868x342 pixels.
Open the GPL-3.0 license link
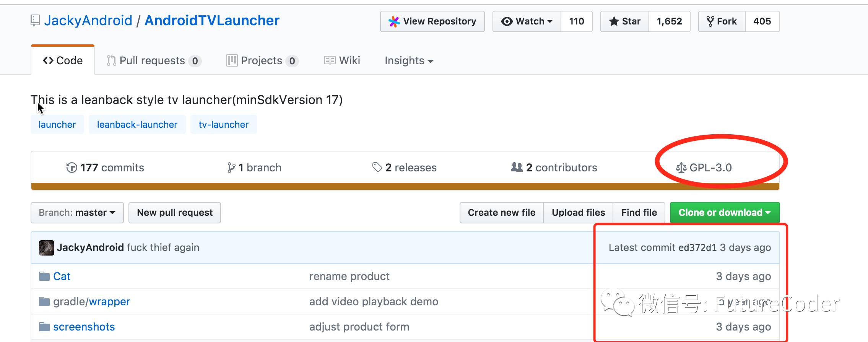coord(704,168)
